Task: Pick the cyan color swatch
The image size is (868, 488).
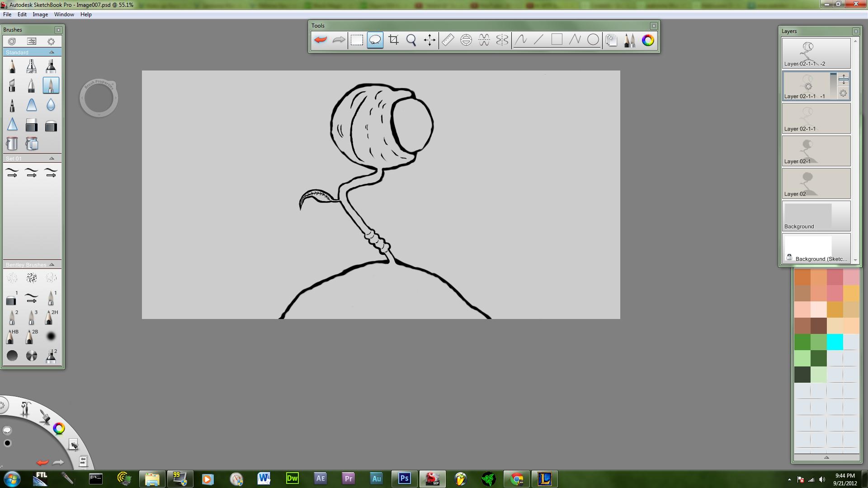Action: [835, 342]
